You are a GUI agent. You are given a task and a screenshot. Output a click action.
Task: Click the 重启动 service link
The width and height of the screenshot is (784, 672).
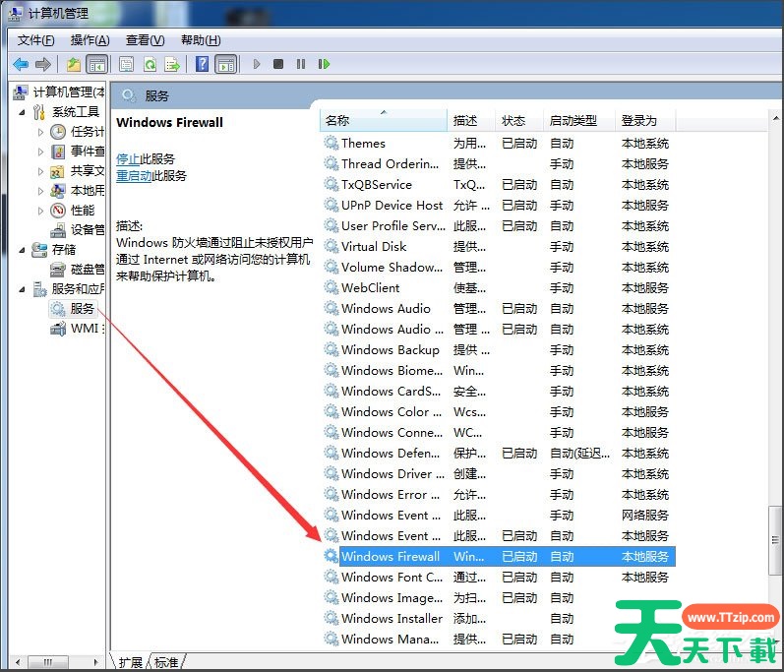133,175
